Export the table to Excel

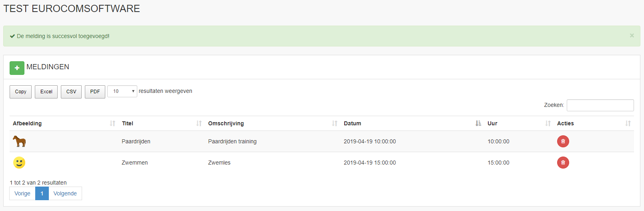point(46,92)
